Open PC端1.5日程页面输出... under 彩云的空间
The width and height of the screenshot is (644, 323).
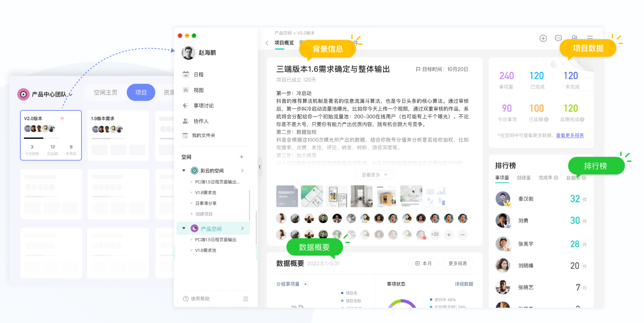(217, 182)
